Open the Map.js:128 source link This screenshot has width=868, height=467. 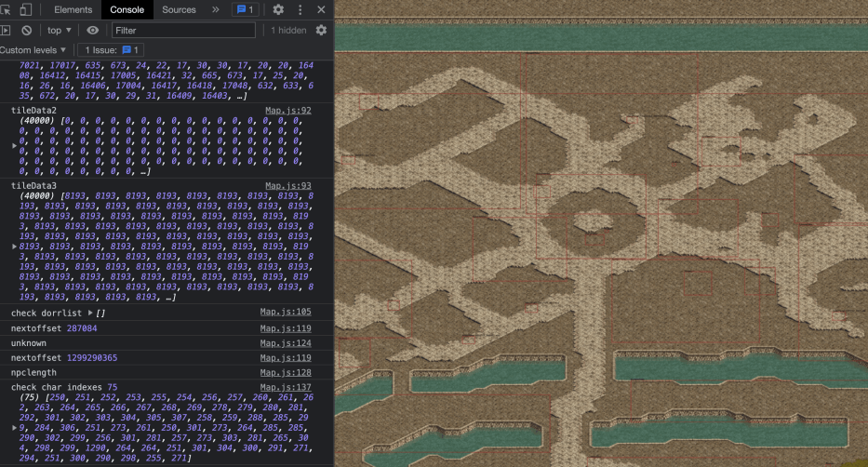286,373
